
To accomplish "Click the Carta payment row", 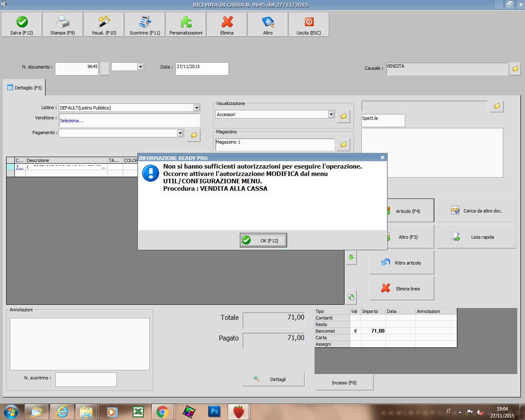I will 386,338.
